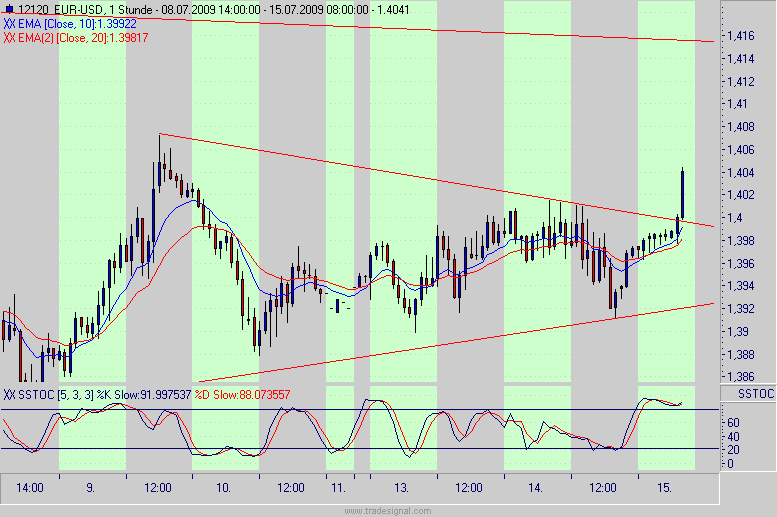Select the lower rising red trendline
Viewport: 777px width, 517px height.
[x=456, y=343]
